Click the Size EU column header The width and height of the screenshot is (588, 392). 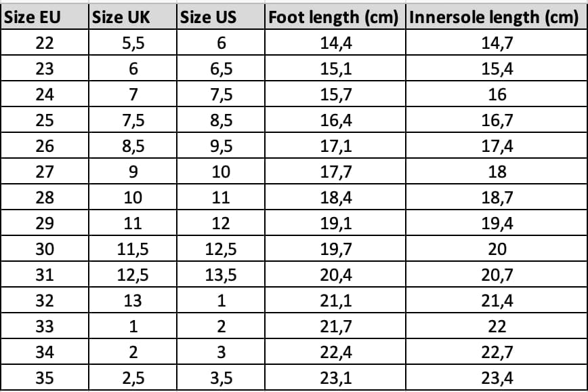tap(45, 16)
